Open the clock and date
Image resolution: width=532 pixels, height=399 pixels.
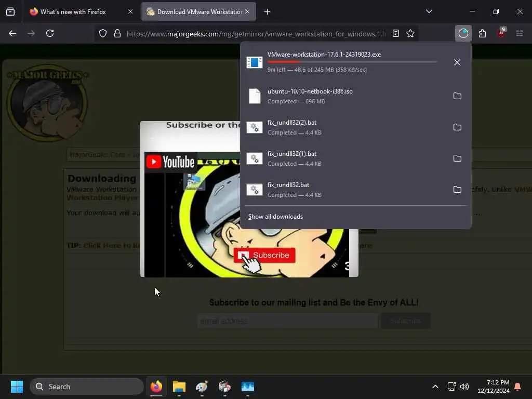494,387
